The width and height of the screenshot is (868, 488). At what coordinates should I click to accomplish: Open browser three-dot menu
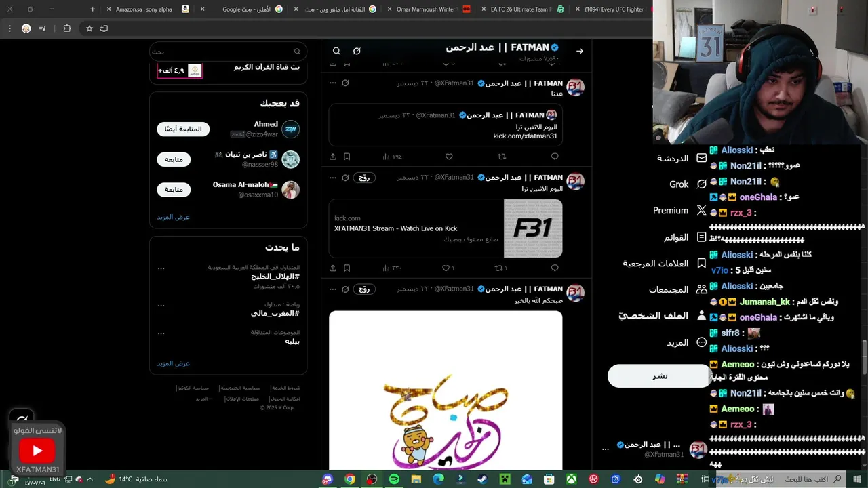click(x=9, y=28)
